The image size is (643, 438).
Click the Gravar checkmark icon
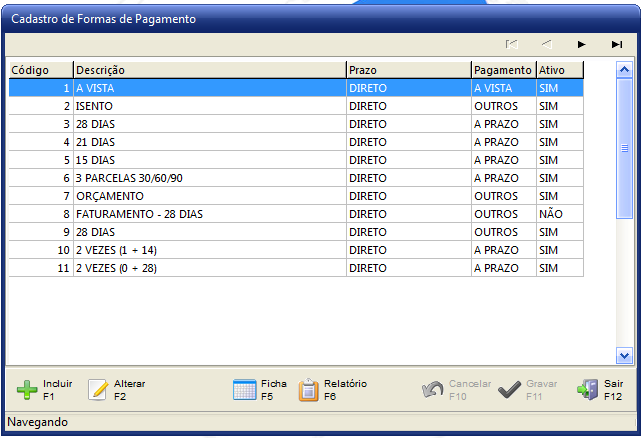pyautogui.click(x=509, y=390)
